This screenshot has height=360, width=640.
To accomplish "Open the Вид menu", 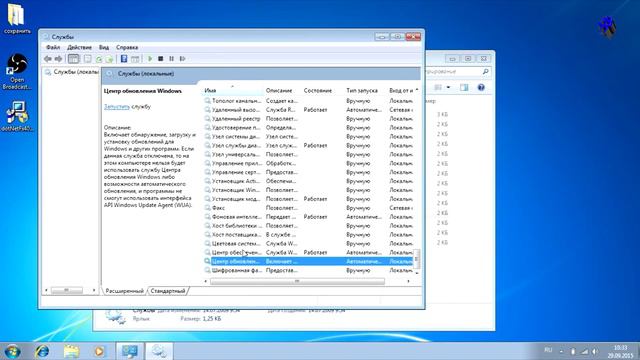I will 104,47.
